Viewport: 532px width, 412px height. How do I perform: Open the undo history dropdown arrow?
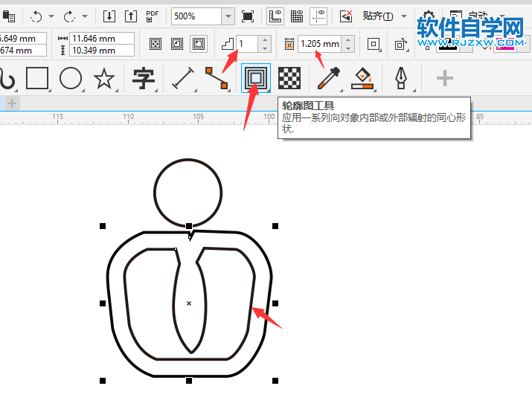[51, 16]
